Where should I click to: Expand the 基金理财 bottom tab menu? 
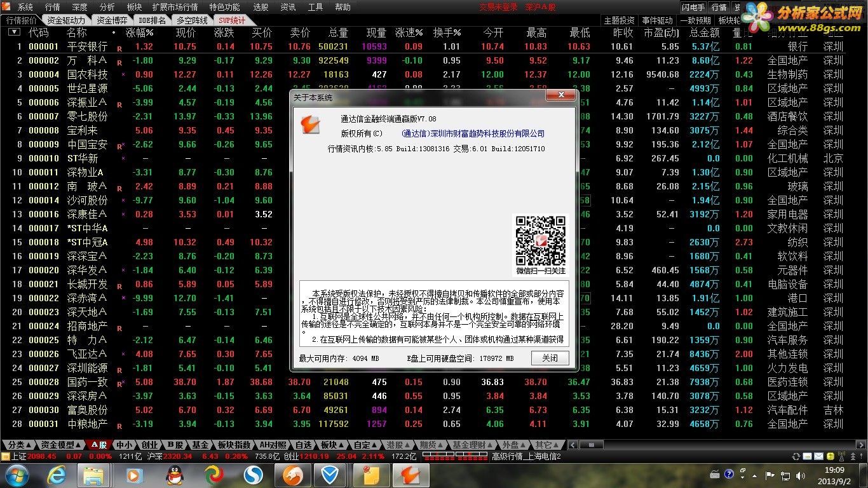point(473,445)
